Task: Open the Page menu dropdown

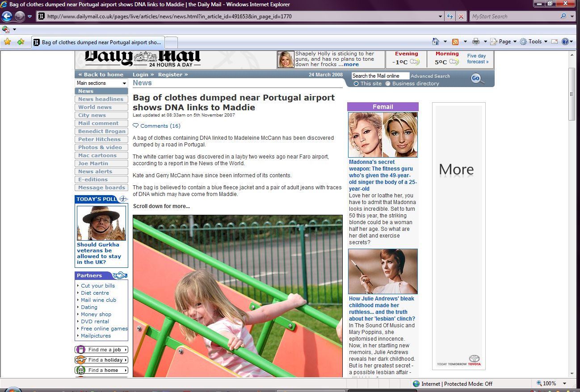Action: [504, 42]
